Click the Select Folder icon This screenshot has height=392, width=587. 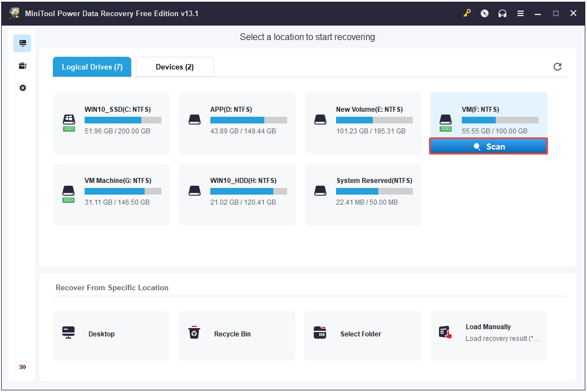coord(320,333)
